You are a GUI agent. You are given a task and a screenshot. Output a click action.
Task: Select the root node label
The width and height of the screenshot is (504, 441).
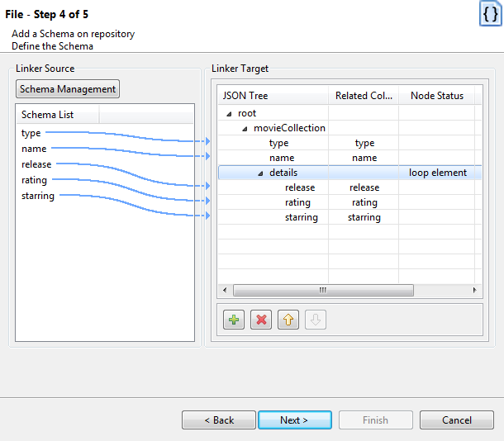[x=247, y=113]
